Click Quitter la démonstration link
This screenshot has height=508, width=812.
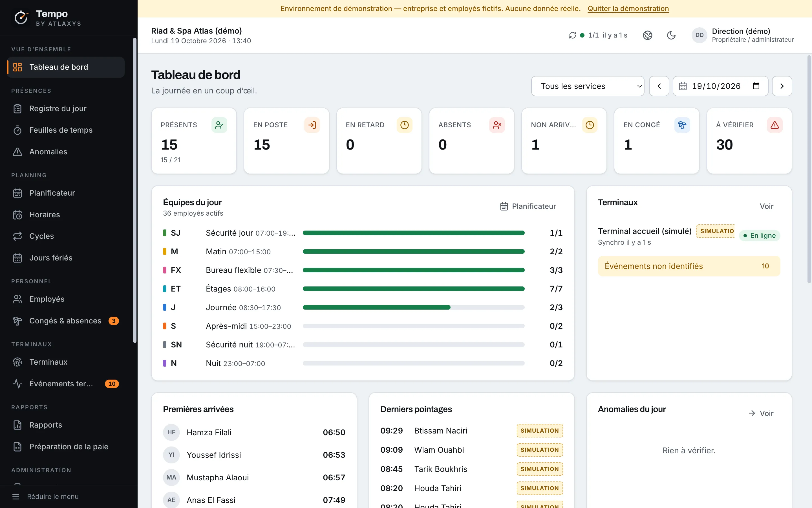click(628, 9)
